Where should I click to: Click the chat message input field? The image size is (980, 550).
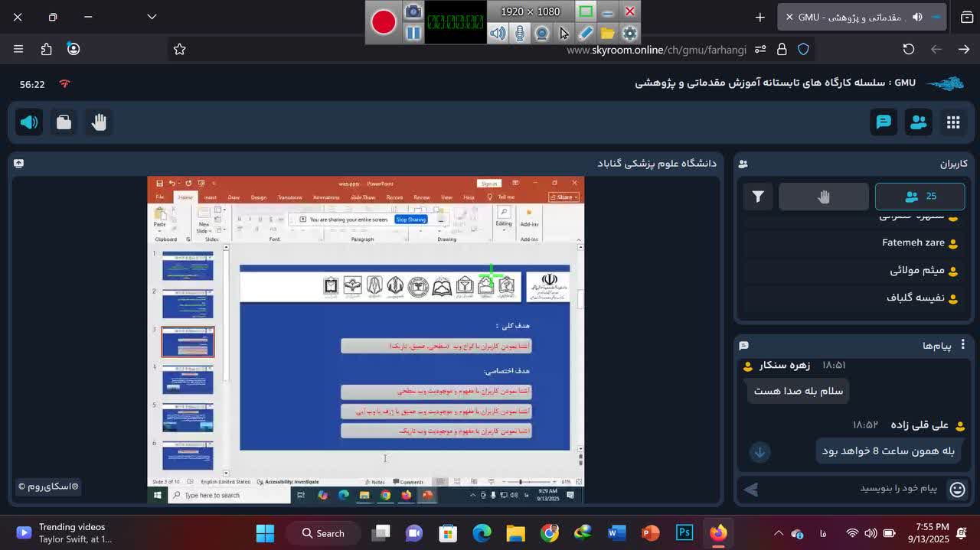[x=850, y=489]
